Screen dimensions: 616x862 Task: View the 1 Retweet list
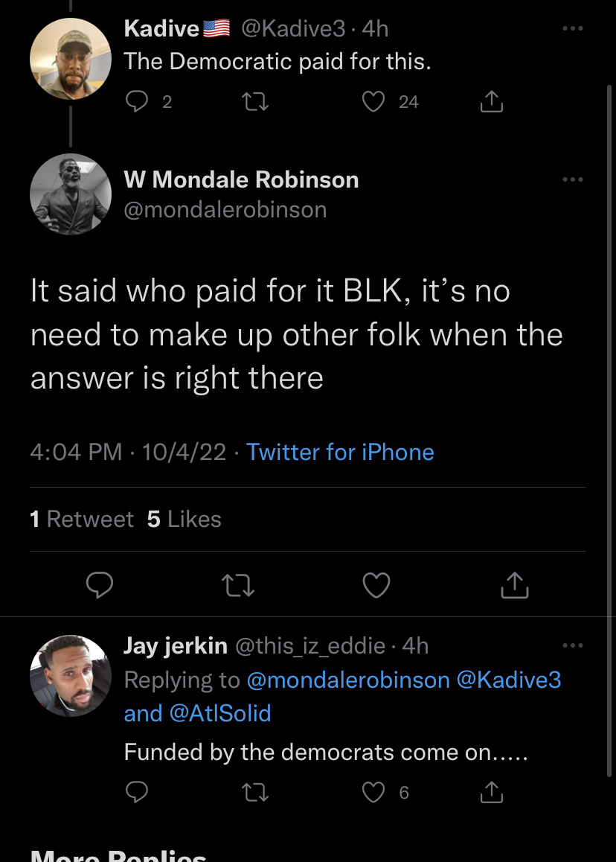(x=82, y=519)
